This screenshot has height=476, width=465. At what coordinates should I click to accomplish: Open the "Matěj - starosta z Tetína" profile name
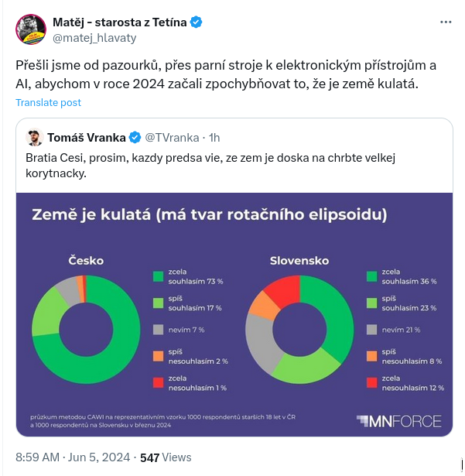pos(119,22)
